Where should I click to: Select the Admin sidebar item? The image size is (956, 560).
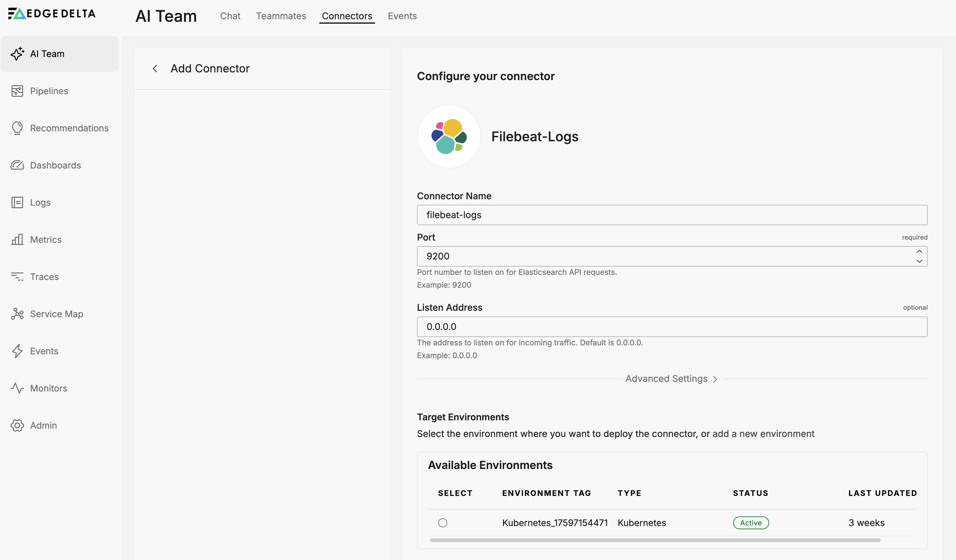(43, 425)
